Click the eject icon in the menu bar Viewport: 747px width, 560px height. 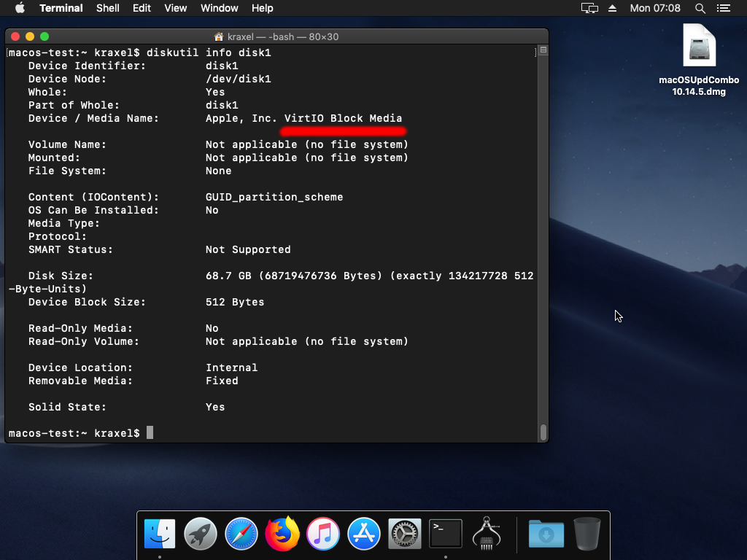612,8
